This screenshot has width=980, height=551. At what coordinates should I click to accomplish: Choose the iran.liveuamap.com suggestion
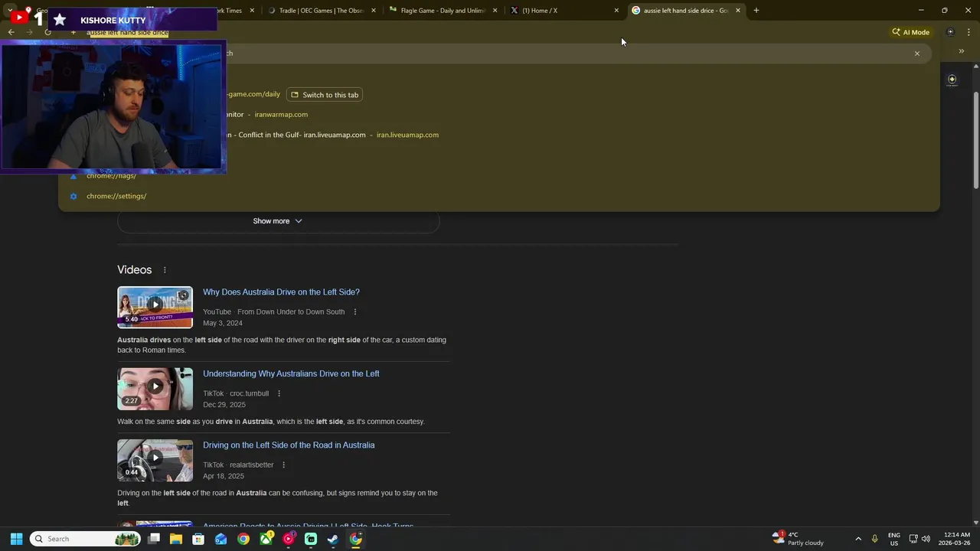pos(407,135)
